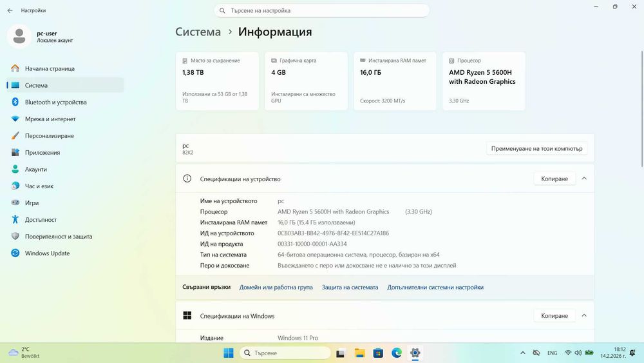Open Task View from the taskbar
This screenshot has width=644, height=363.
pos(340,353)
